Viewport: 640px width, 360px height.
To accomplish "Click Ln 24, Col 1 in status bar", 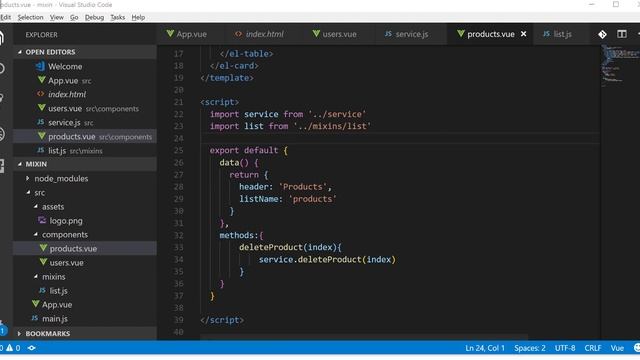I will pyautogui.click(x=485, y=348).
